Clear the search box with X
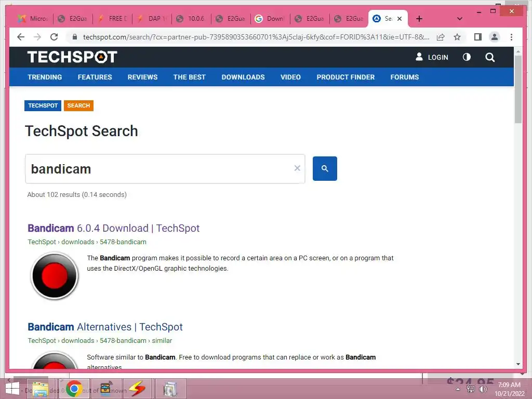The image size is (532, 399). 297,168
